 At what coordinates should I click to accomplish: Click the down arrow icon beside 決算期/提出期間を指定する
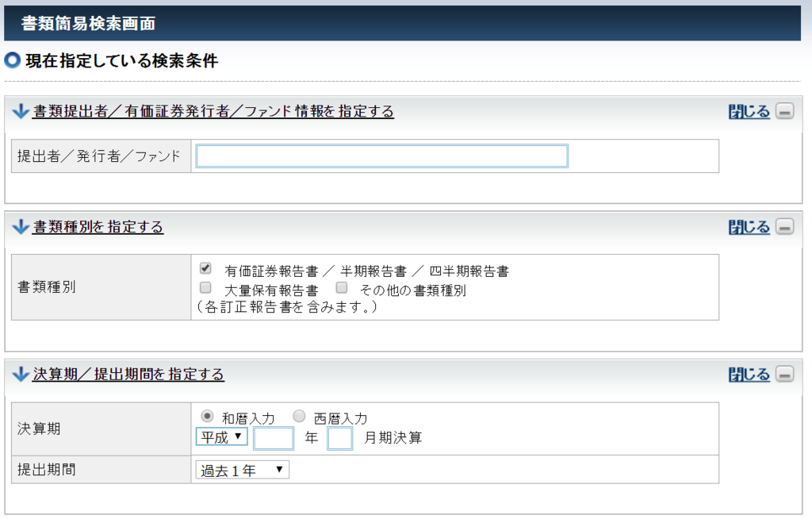pyautogui.click(x=20, y=374)
